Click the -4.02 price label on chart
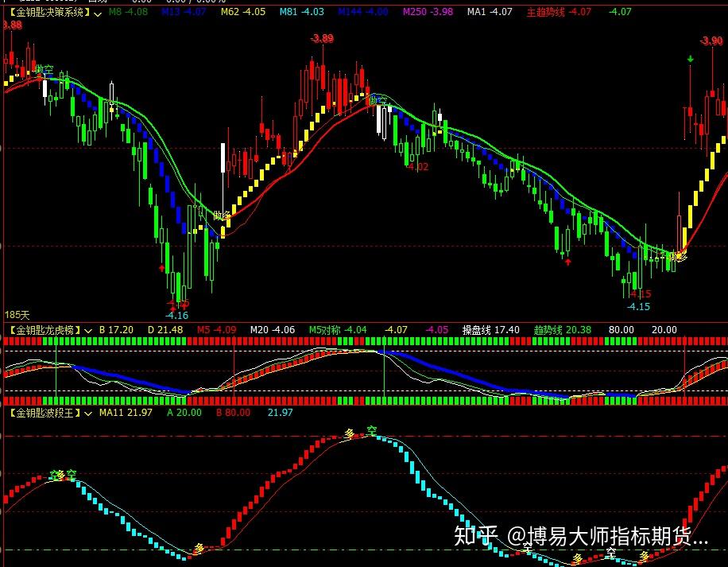This screenshot has width=728, height=567. click(417, 167)
